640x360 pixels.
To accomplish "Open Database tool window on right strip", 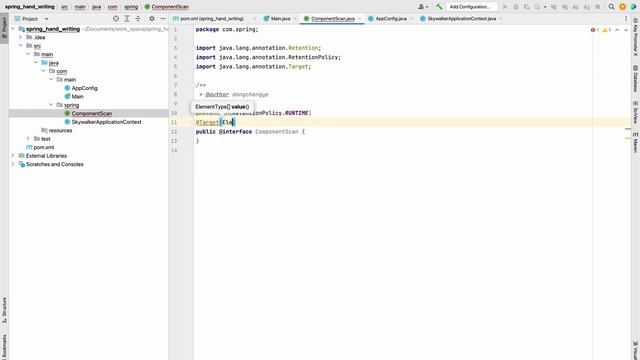I will coord(636,79).
